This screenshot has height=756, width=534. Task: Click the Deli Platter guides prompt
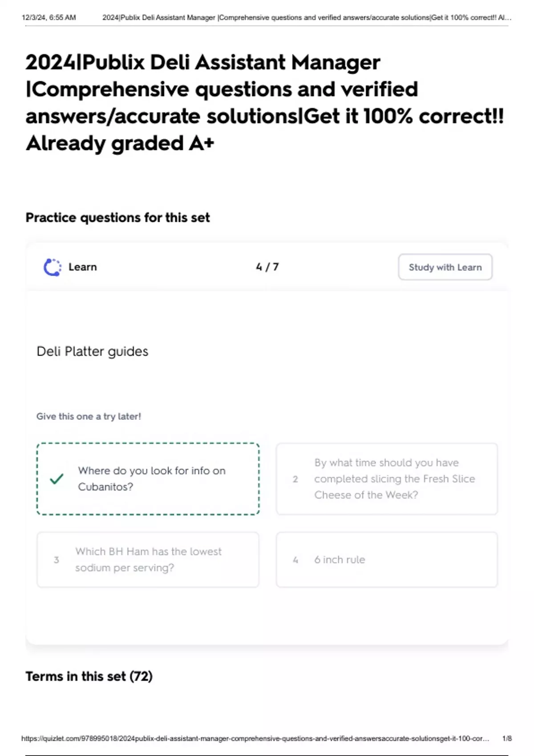point(92,351)
